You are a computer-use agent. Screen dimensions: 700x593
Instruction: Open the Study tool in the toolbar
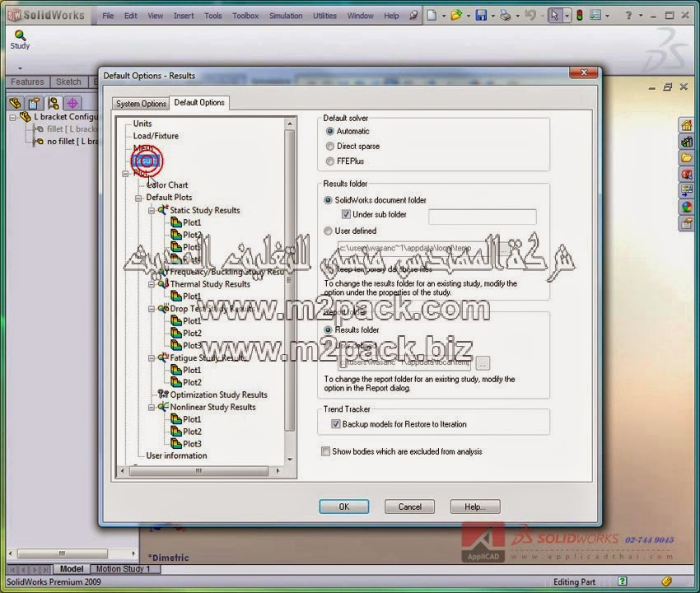(x=20, y=40)
